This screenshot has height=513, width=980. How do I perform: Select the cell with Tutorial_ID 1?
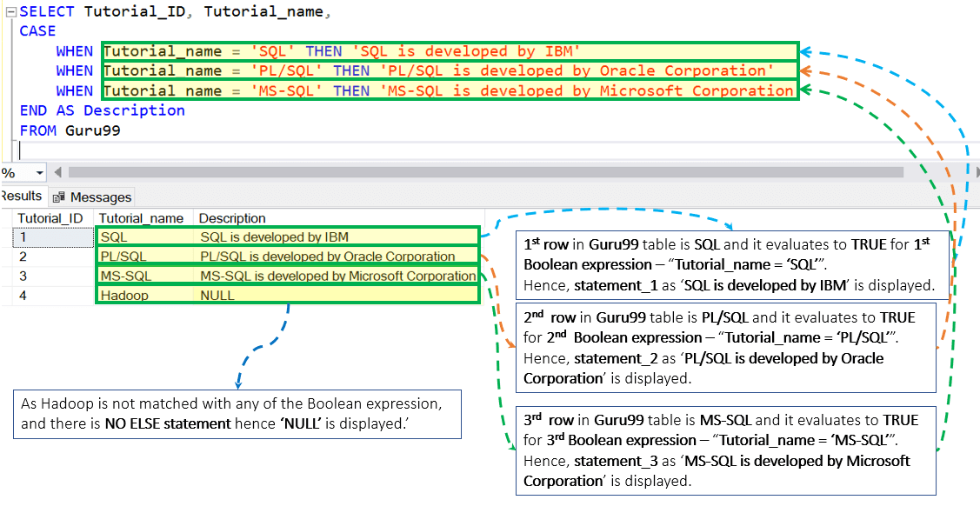[50, 237]
